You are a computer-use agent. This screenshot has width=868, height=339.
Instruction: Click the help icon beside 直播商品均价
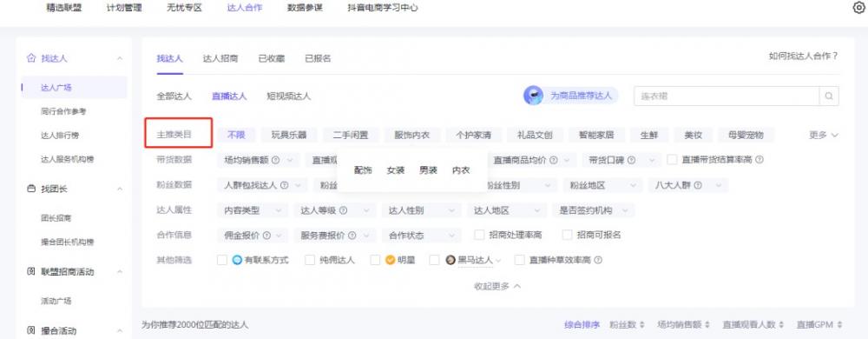553,160
